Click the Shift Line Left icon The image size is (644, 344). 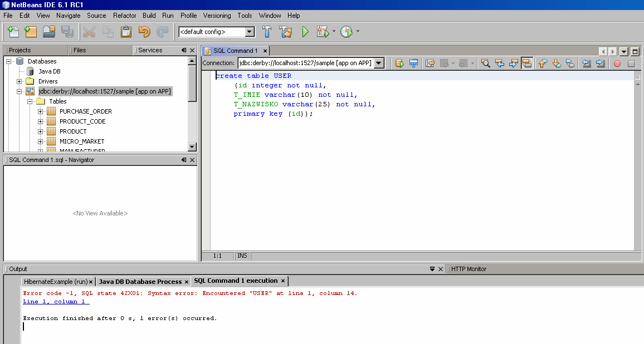pos(587,63)
